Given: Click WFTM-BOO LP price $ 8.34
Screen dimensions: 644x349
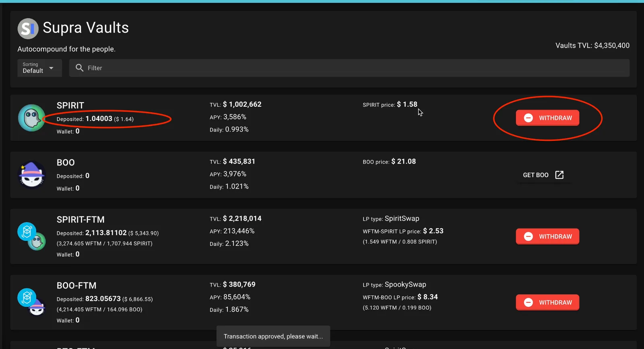Looking at the screenshot, I should 427,297.
